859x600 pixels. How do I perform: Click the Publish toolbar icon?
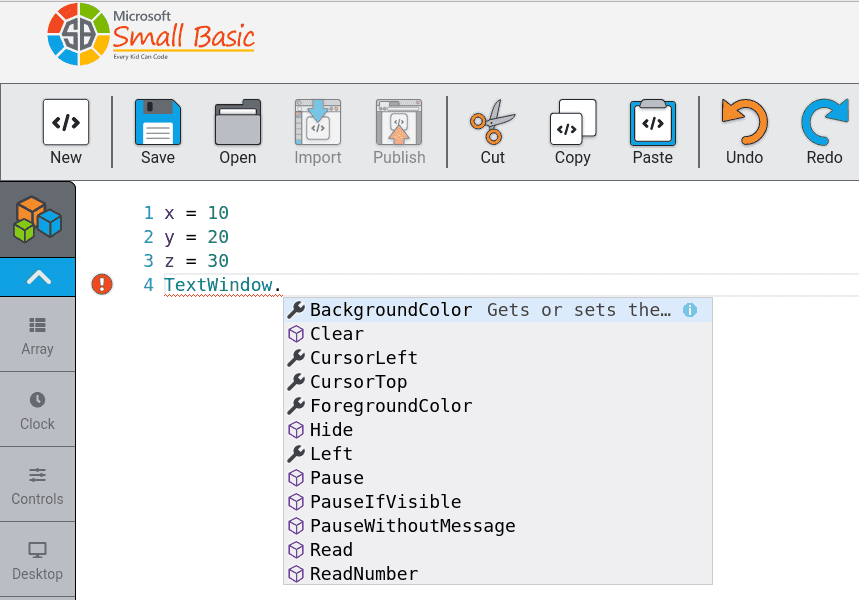point(399,122)
